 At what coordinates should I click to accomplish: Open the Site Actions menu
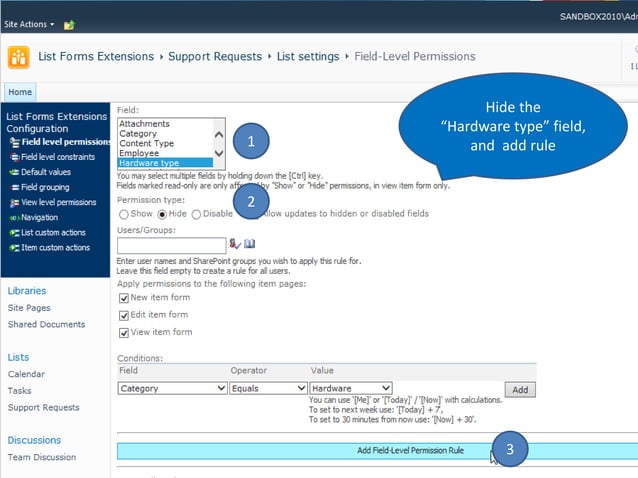pos(29,24)
